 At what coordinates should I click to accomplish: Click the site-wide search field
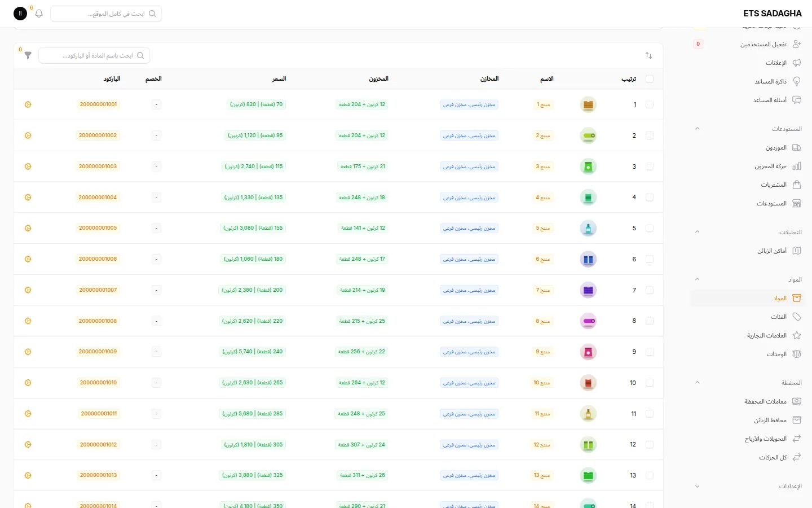[x=106, y=14]
